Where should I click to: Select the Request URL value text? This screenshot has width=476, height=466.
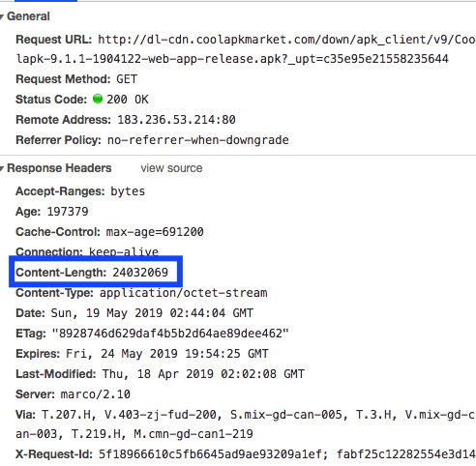point(246,49)
